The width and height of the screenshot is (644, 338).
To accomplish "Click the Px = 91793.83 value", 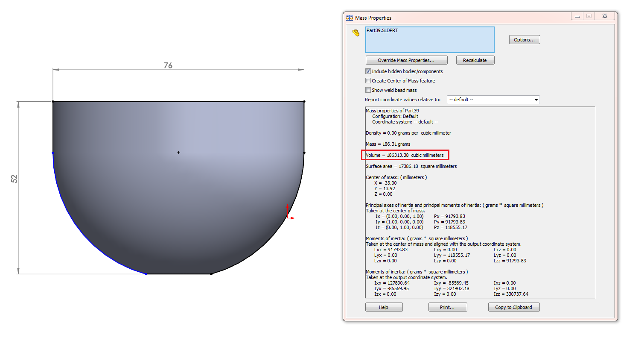I will click(449, 216).
